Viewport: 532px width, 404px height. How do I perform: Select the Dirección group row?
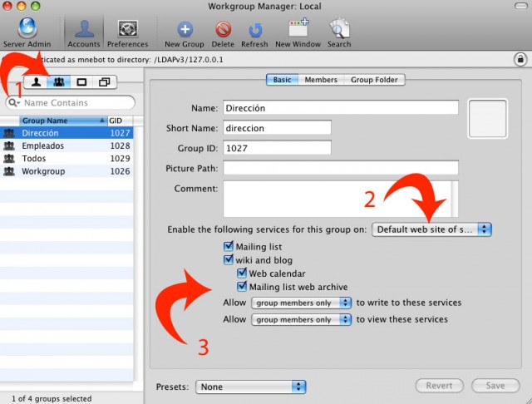66,133
